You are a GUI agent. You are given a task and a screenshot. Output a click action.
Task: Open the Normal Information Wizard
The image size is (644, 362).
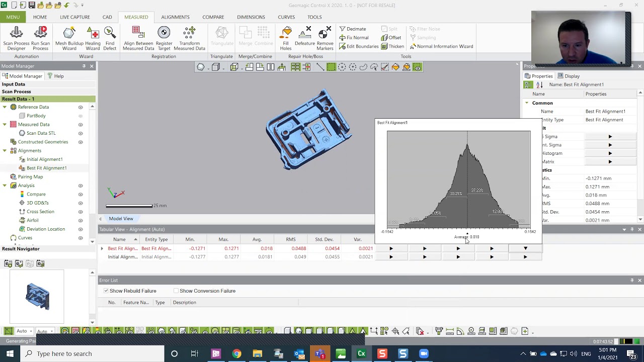[x=441, y=46]
